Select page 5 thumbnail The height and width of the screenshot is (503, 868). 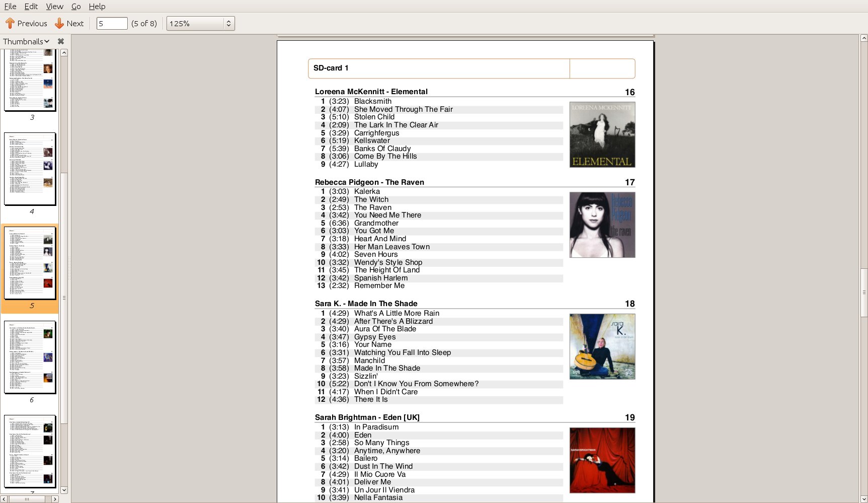point(30,263)
